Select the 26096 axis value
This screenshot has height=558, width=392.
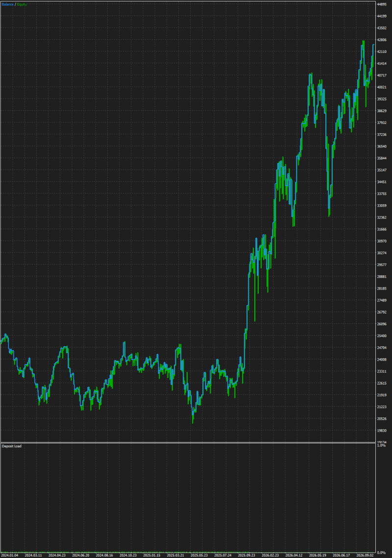tap(382, 324)
